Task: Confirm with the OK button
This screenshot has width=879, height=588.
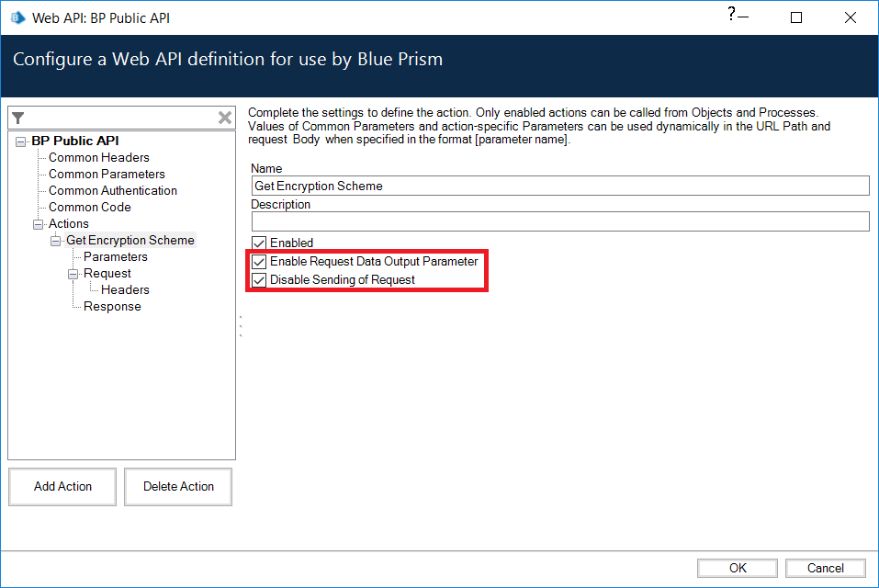Action: 738,568
